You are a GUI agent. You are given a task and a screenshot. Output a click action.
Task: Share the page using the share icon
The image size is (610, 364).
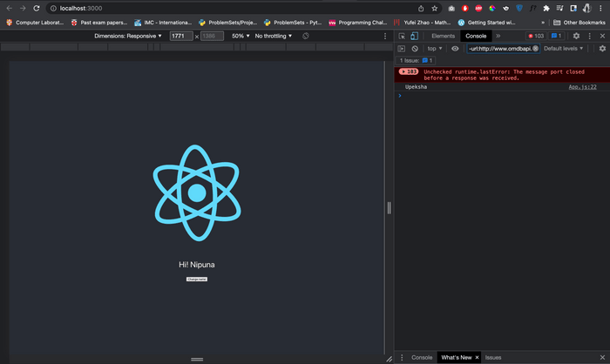(x=421, y=8)
